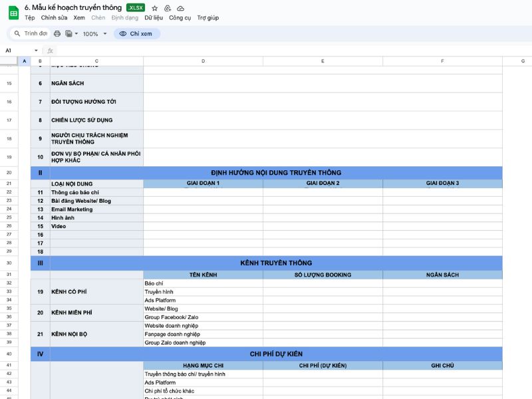Expand the Name Box dropdown arrow

tap(36, 51)
